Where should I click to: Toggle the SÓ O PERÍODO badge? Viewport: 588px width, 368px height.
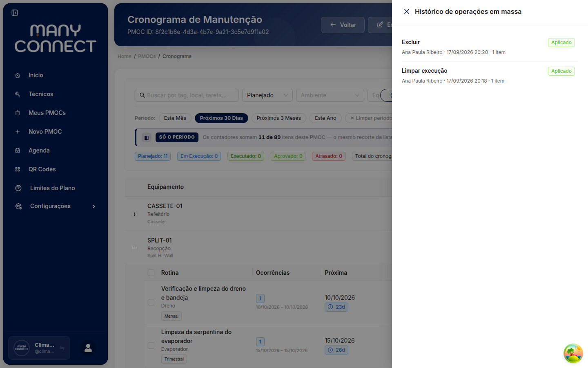tap(177, 137)
